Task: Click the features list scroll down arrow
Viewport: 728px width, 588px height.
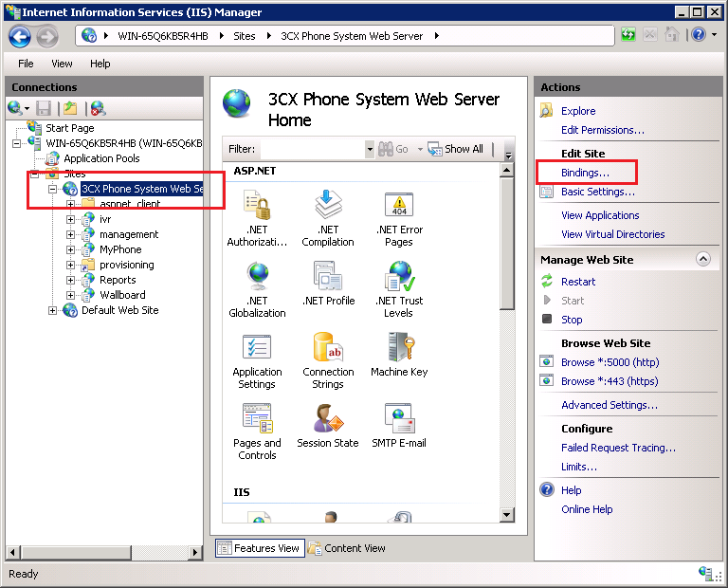Action: (x=506, y=515)
